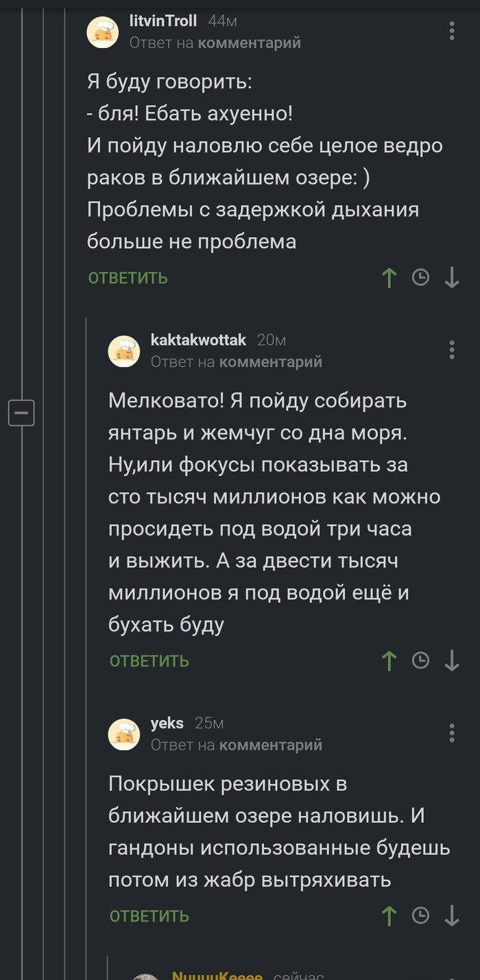Open litvinTroll's profile via username
Viewport: 480px width, 980px height.
tap(163, 21)
